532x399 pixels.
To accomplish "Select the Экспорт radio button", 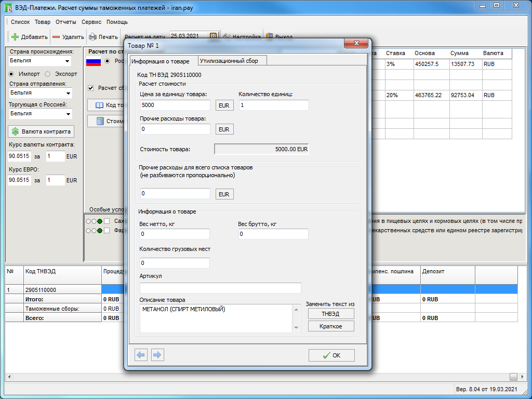I will (x=48, y=74).
